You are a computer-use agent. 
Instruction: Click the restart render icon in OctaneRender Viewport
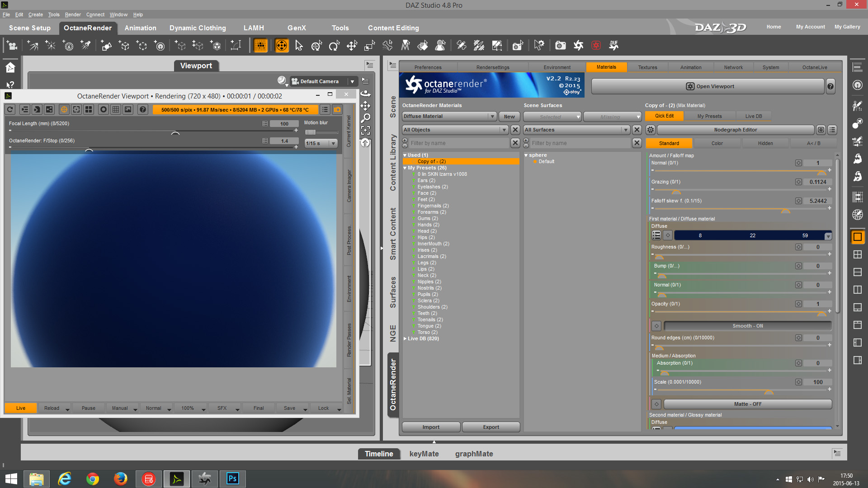coord(10,109)
